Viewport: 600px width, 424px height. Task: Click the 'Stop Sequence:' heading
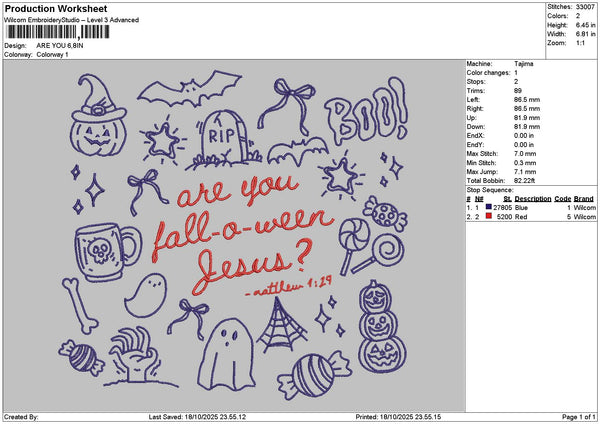[490, 190]
